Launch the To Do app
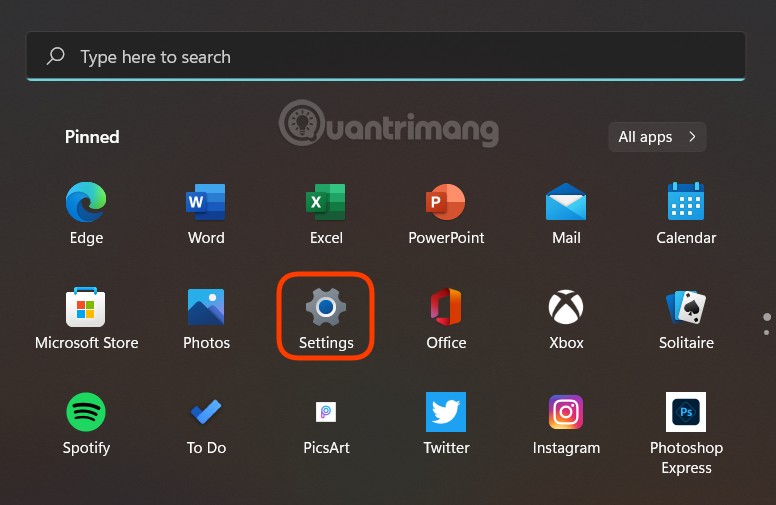This screenshot has height=505, width=776. tap(206, 412)
